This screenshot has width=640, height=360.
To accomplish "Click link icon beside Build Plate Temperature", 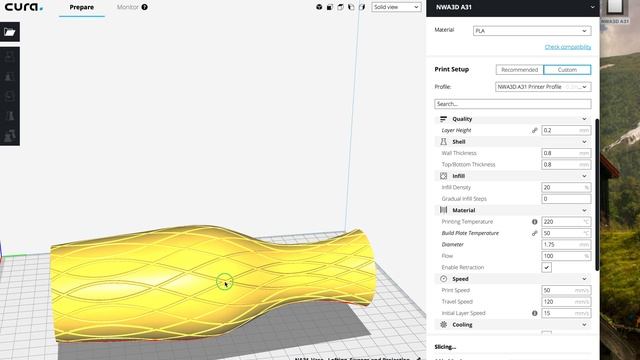I will (x=534, y=233).
